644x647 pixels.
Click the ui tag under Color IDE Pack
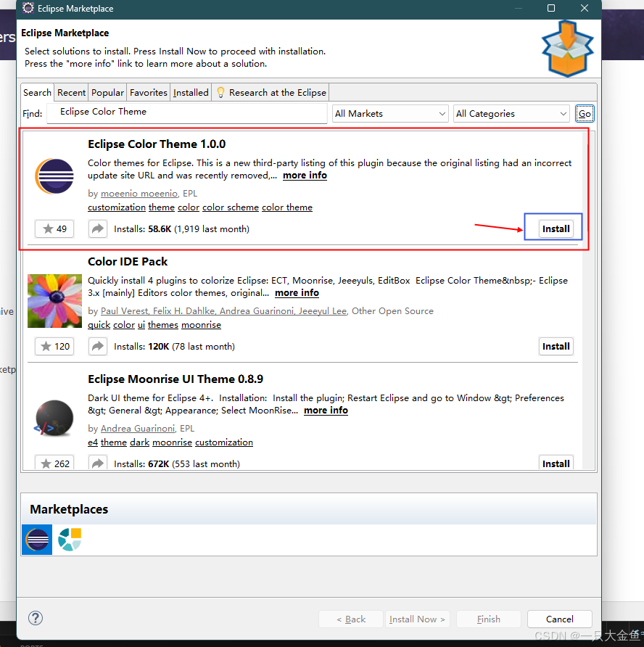141,325
